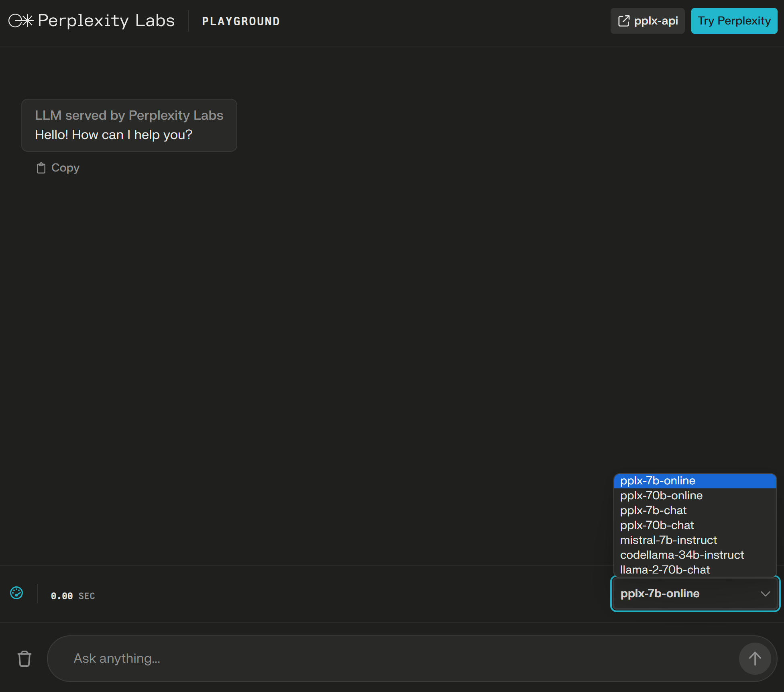Click the PLAYGROUND header label
784x692 pixels.
(241, 21)
